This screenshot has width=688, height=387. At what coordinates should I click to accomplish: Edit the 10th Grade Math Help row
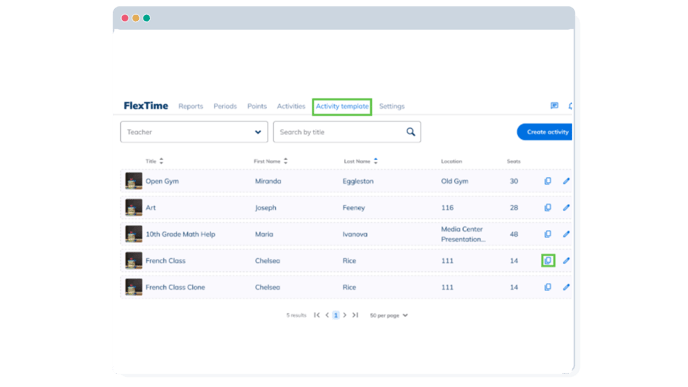tap(566, 234)
